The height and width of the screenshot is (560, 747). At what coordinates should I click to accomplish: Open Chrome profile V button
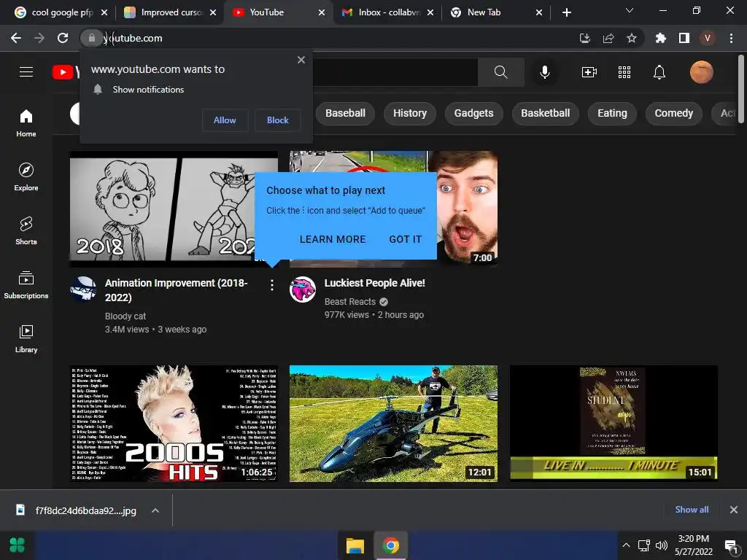click(x=708, y=38)
